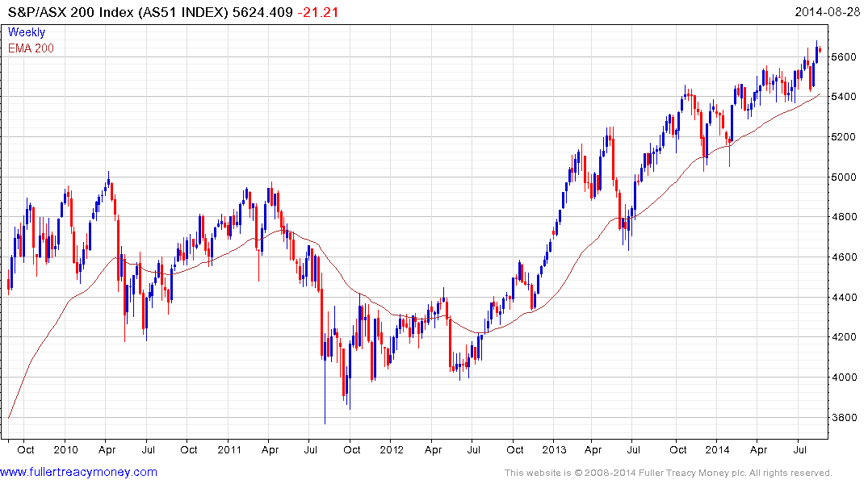Click the red change value -21.21

click(318, 12)
